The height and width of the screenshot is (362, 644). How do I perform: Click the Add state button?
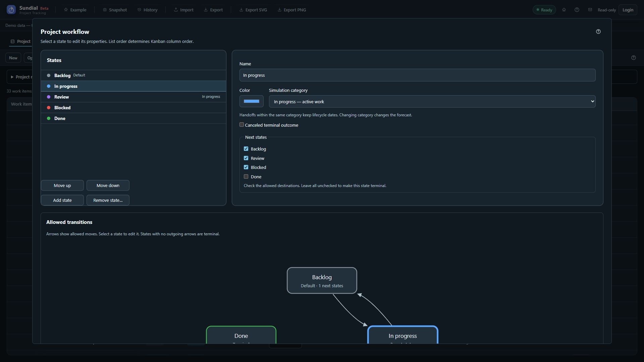point(62,200)
